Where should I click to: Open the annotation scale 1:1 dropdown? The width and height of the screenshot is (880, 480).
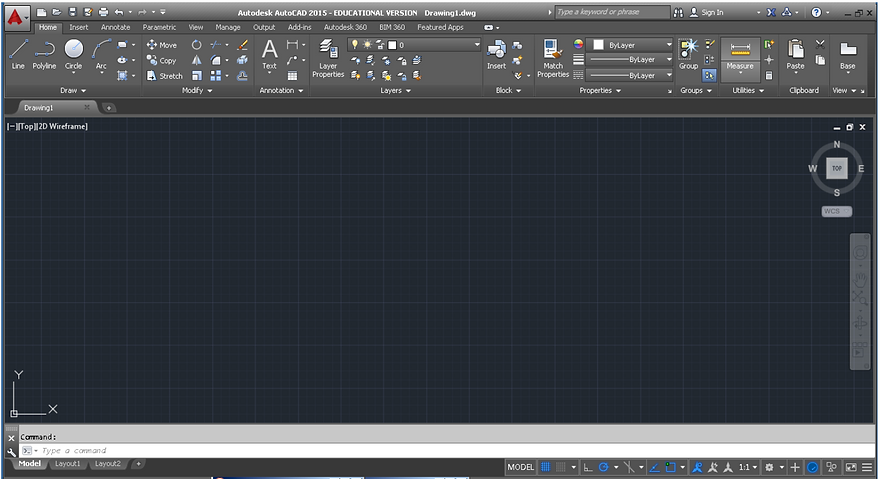748,467
